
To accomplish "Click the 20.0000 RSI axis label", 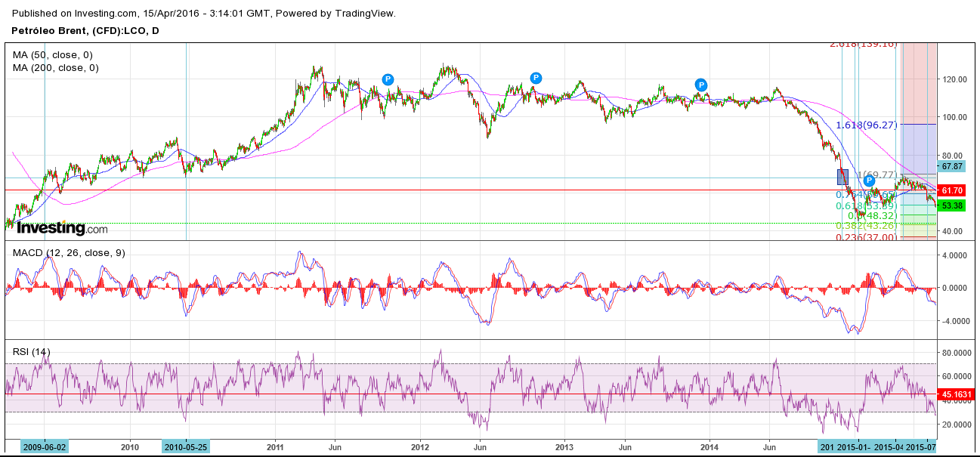I will [957, 425].
